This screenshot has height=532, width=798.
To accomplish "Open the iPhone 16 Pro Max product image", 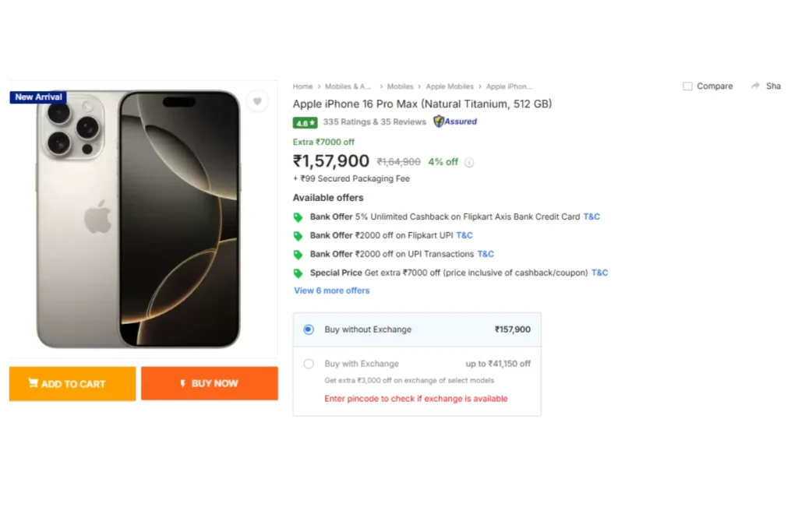I will [139, 220].
